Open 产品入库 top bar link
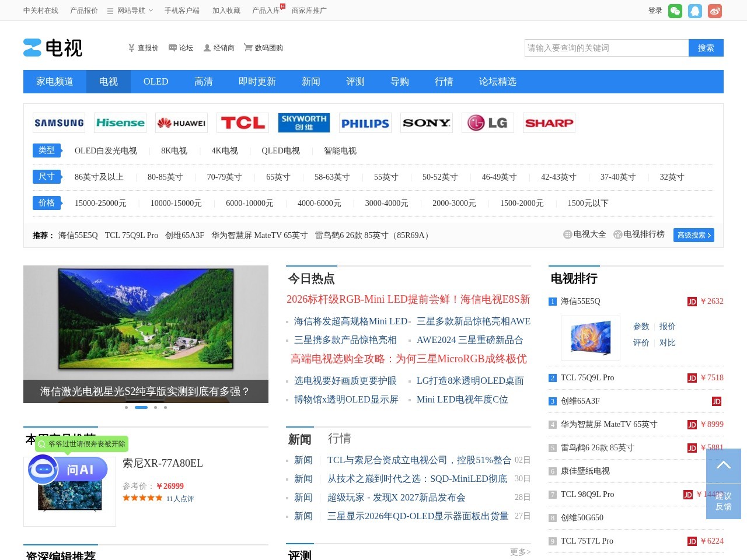Image resolution: width=747 pixels, height=560 pixels. pos(266,10)
